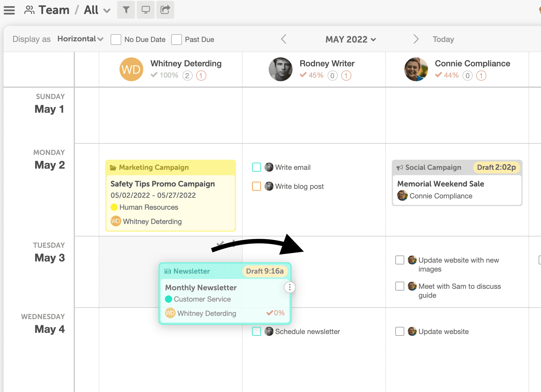Click the Draft 9:16a status badge
541x392 pixels.
(x=265, y=271)
